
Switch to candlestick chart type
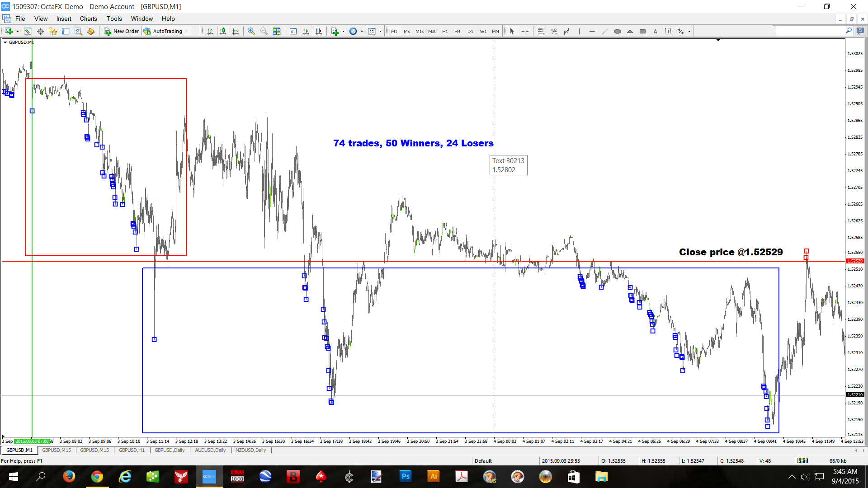coord(223,31)
